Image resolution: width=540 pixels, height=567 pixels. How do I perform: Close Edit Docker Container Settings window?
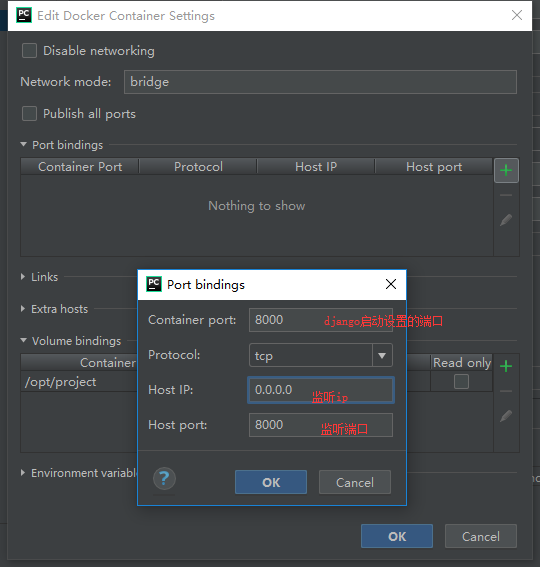click(517, 15)
